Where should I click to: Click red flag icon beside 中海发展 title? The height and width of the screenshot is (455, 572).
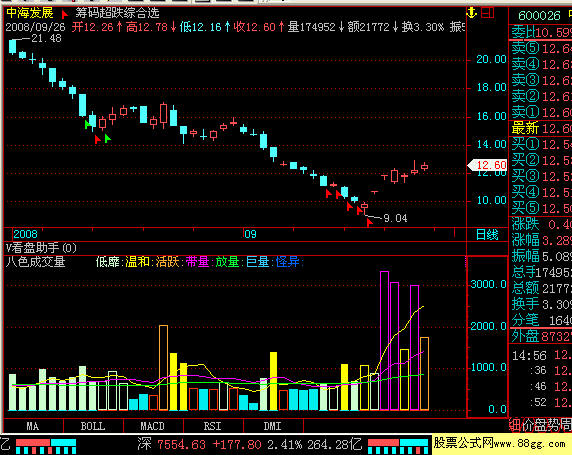(65, 14)
